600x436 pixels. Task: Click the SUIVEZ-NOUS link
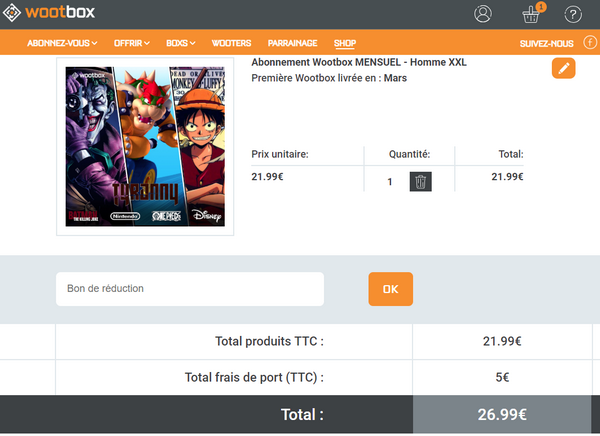click(546, 44)
